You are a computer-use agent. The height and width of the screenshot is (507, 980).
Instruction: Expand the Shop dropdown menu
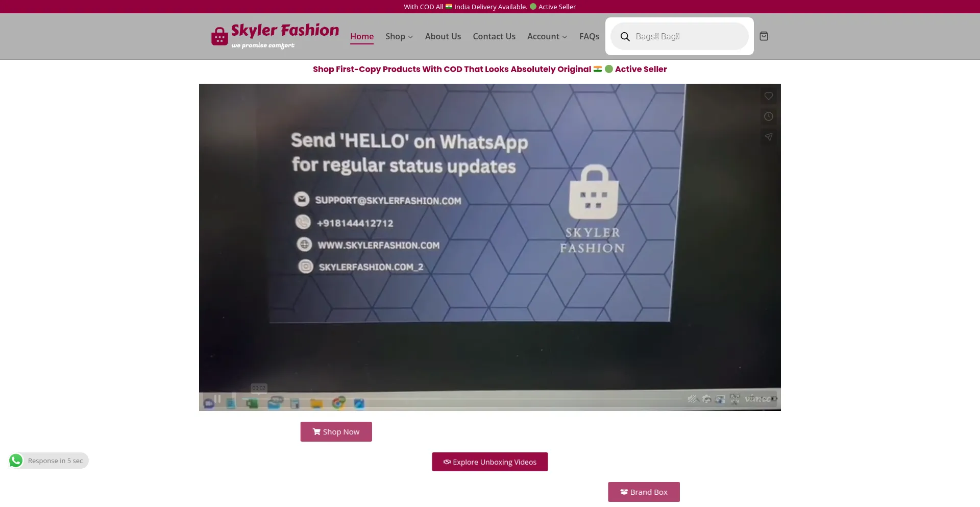point(399,36)
